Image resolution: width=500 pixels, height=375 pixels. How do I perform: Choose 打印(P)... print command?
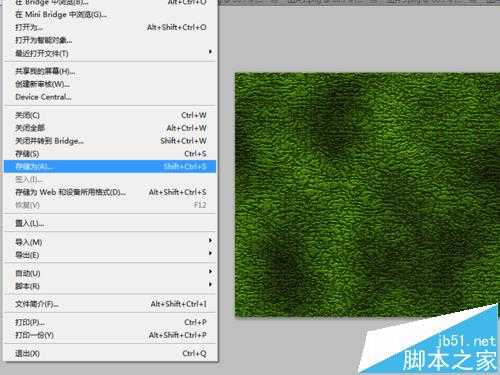[110, 322]
